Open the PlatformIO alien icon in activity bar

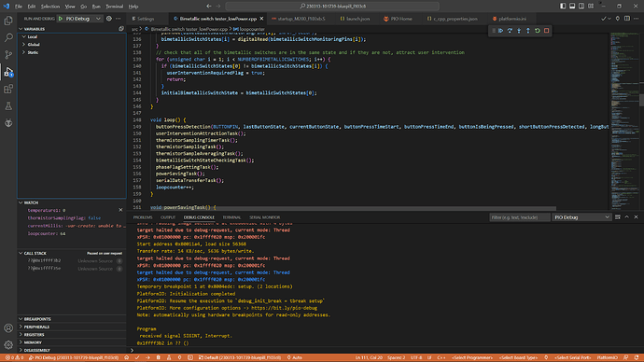pyautogui.click(x=8, y=123)
